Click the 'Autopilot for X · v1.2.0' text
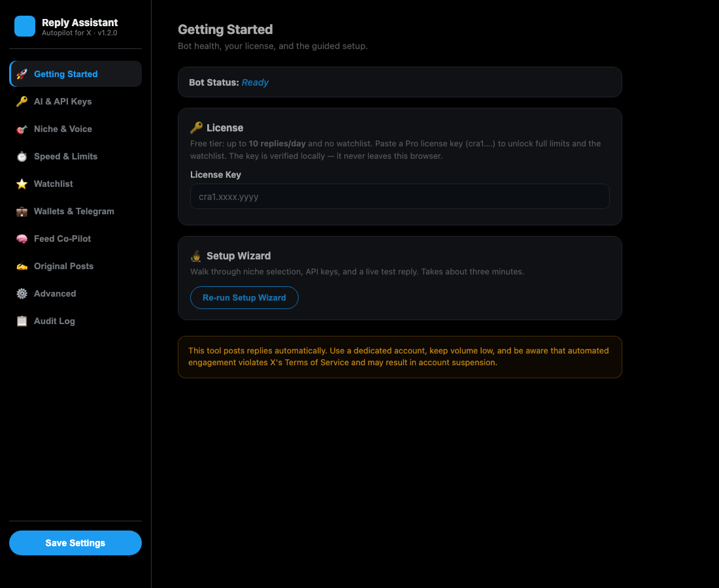The width and height of the screenshot is (719, 588). (80, 33)
